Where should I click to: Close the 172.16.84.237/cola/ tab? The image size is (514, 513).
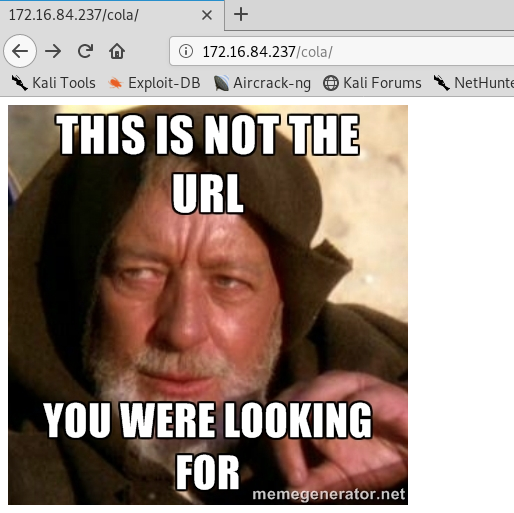click(x=207, y=15)
